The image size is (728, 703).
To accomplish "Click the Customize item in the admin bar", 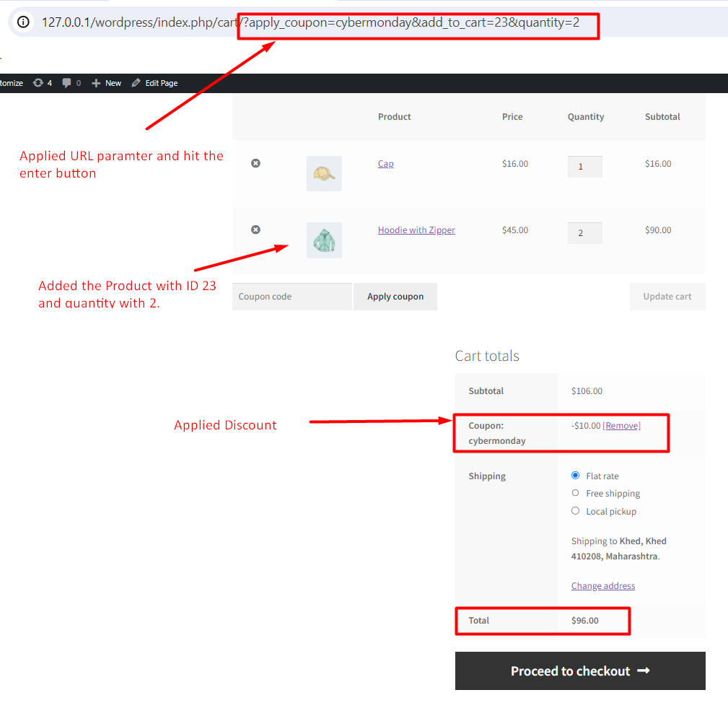I will click(11, 83).
